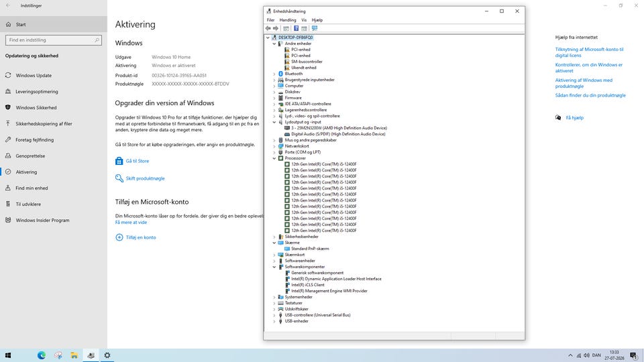Select Generisk softwarekomponent entry
This screenshot has width=644, height=362.
[x=317, y=273]
